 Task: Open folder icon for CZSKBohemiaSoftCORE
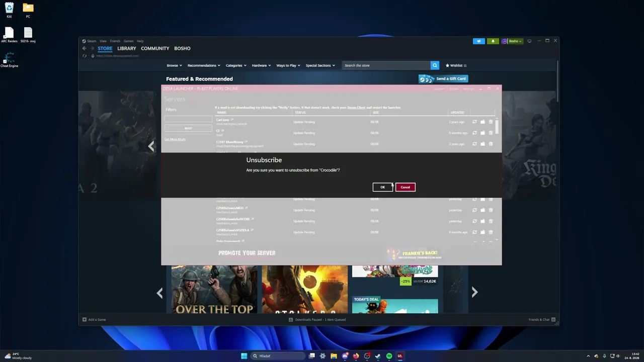coord(482,221)
